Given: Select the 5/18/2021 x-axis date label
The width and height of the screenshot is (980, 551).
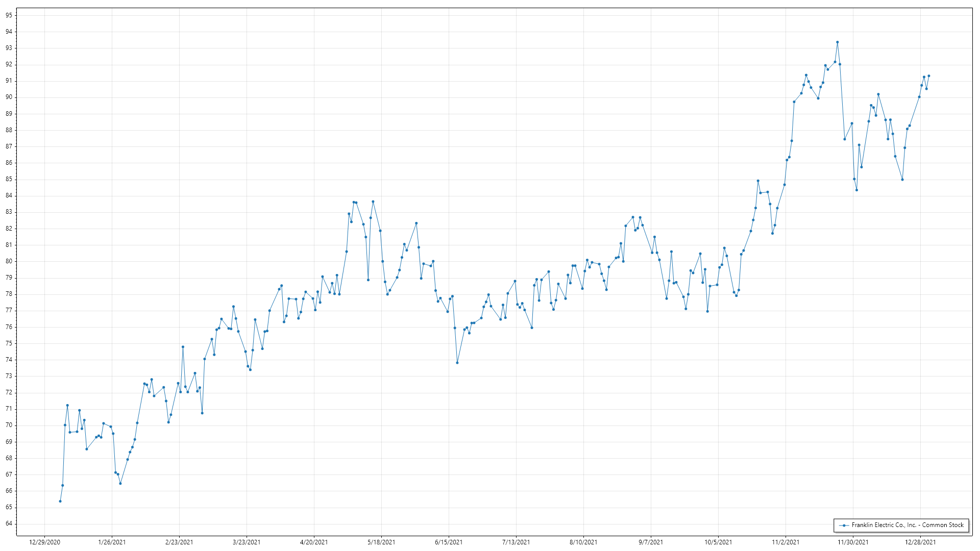Looking at the screenshot, I should pyautogui.click(x=381, y=542).
